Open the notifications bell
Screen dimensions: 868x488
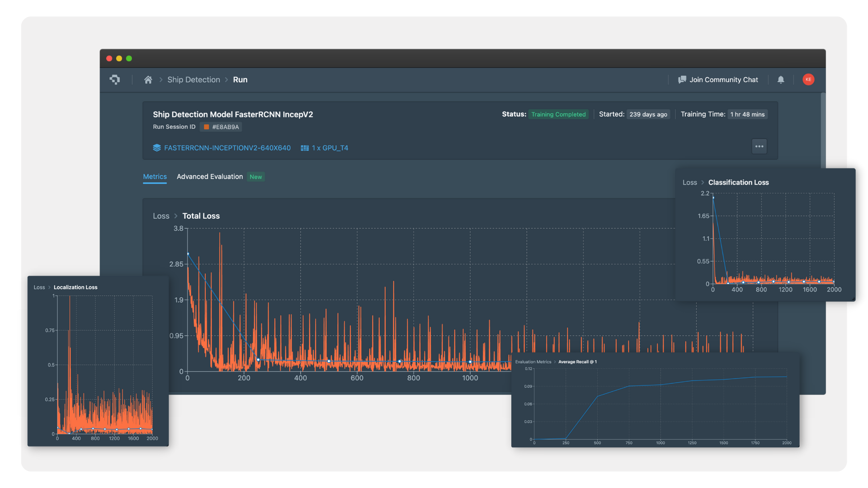coord(781,80)
